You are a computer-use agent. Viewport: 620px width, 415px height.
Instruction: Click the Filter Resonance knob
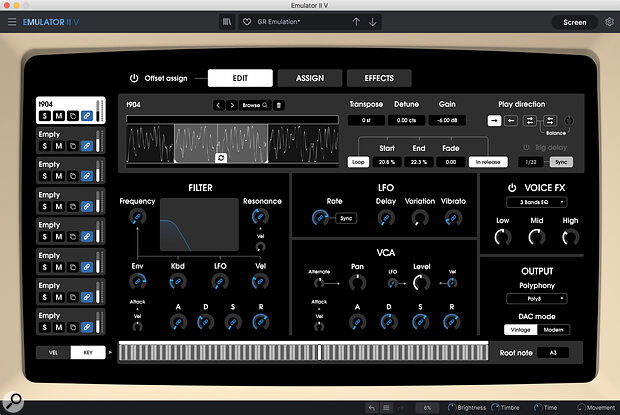[260, 217]
